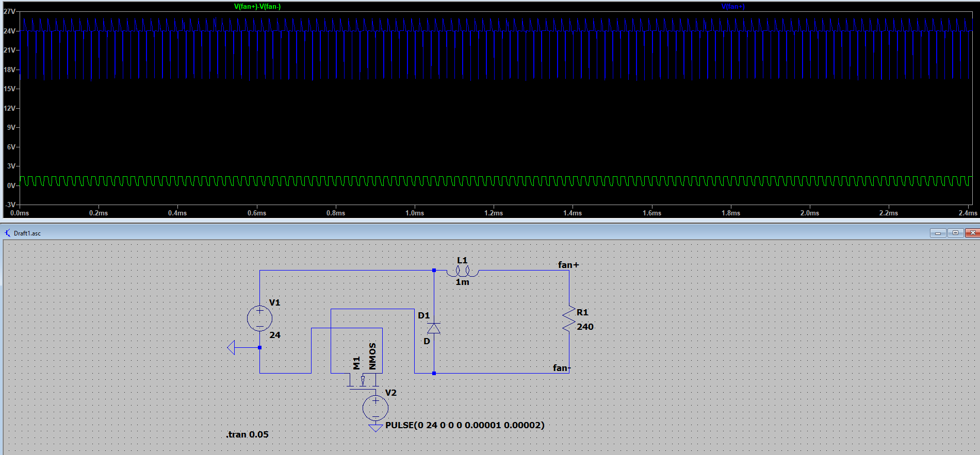Click the V2 reference designator text
The image size is (980, 455).
click(x=391, y=393)
